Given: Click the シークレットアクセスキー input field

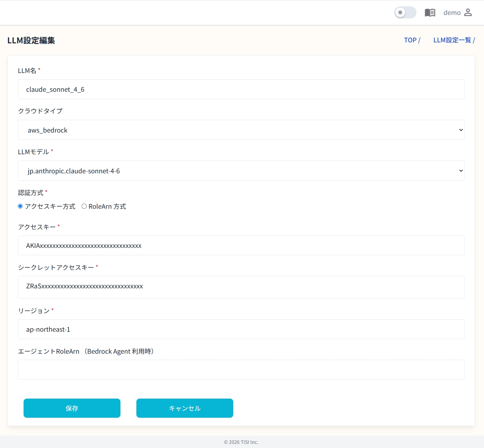Looking at the screenshot, I should pyautogui.click(x=241, y=287).
